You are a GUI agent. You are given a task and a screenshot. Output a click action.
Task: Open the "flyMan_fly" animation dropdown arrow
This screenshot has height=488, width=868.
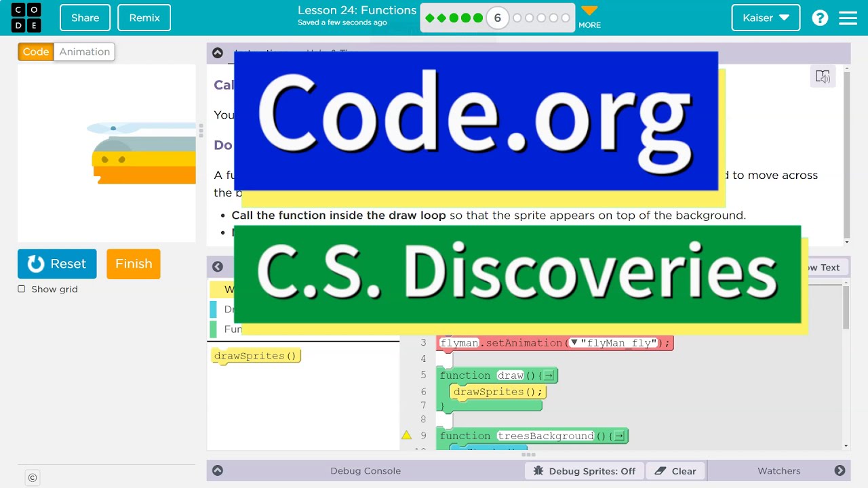574,342
